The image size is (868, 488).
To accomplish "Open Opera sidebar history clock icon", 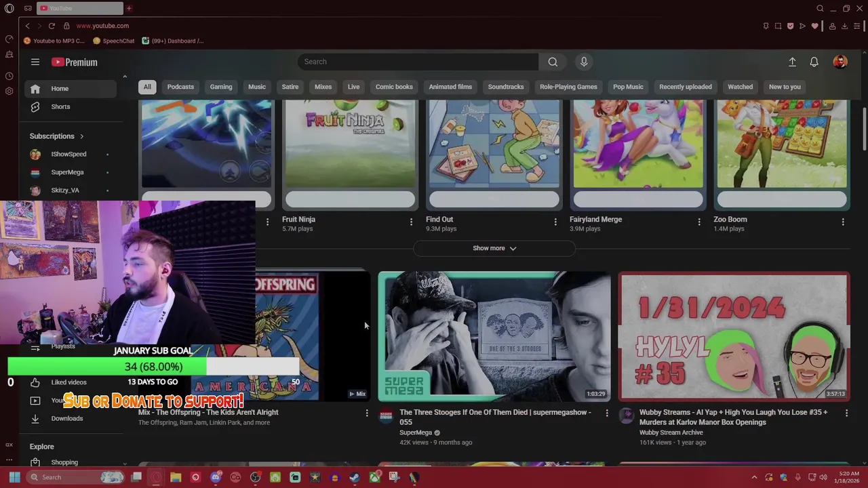I will 9,76.
